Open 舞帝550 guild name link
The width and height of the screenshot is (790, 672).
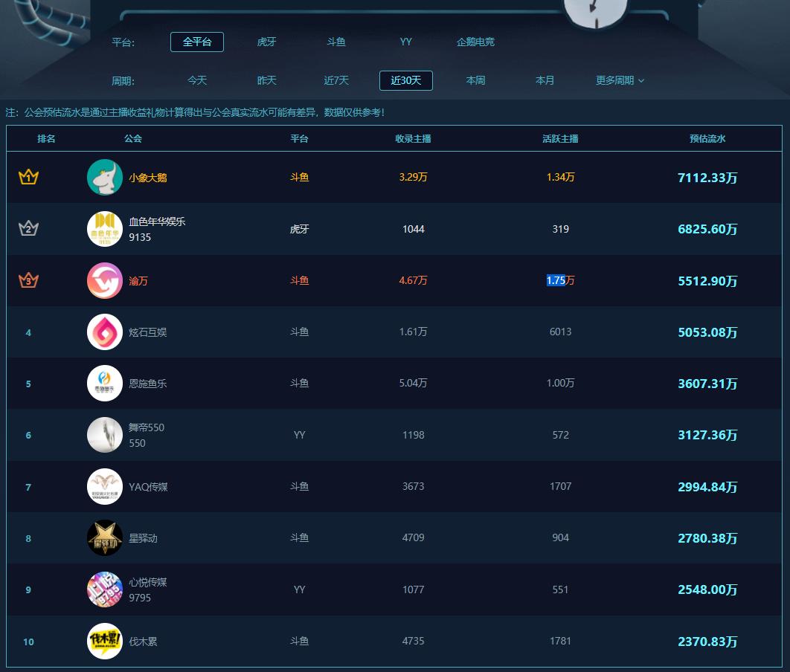click(x=146, y=427)
